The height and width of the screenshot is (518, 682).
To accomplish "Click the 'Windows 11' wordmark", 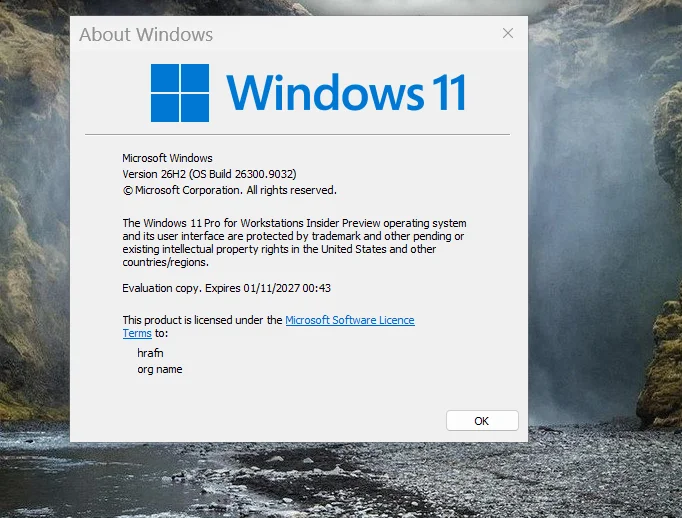I will click(x=346, y=92).
